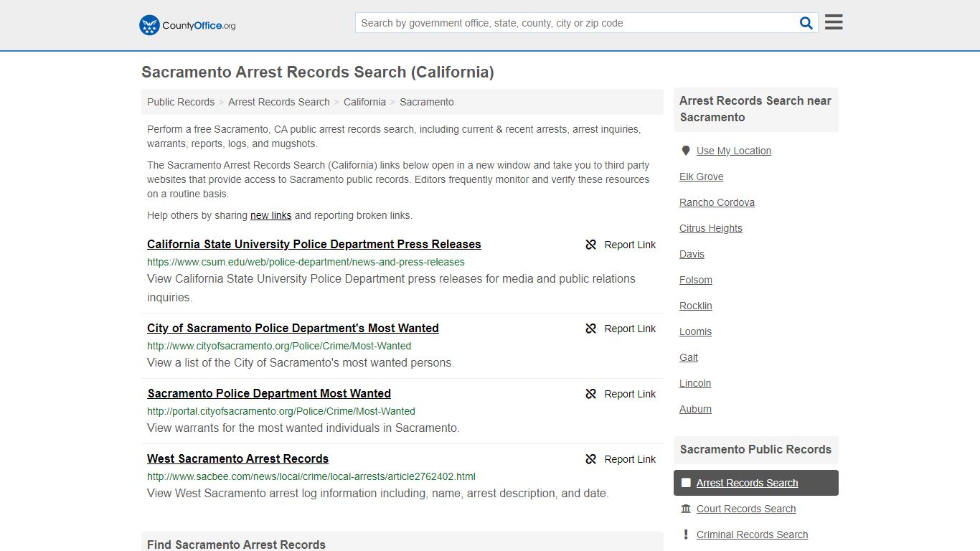Screen dimensions: 980x551
Task: Open Sacramento breadcrumb
Action: tap(427, 102)
